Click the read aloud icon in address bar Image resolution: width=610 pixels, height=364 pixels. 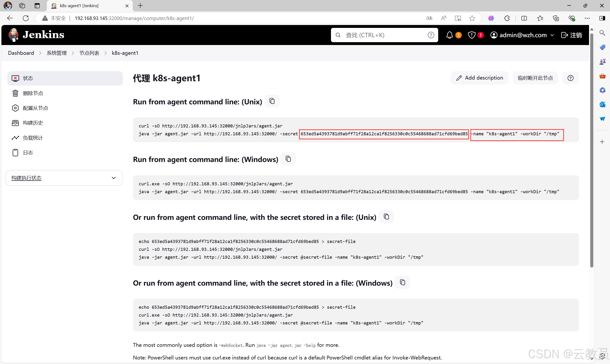click(443, 18)
